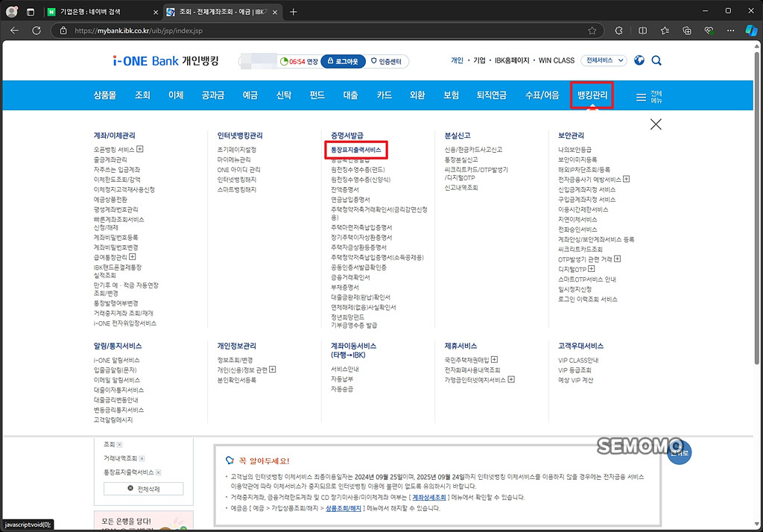Expand 개인(신용)정보 관련 plus icon
763x532 pixels.
pyautogui.click(x=273, y=370)
